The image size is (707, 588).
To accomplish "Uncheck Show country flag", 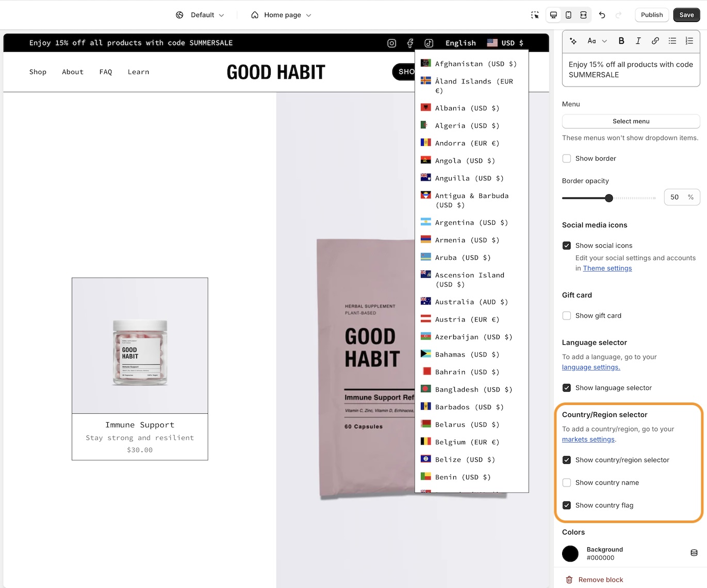I will coord(567,505).
